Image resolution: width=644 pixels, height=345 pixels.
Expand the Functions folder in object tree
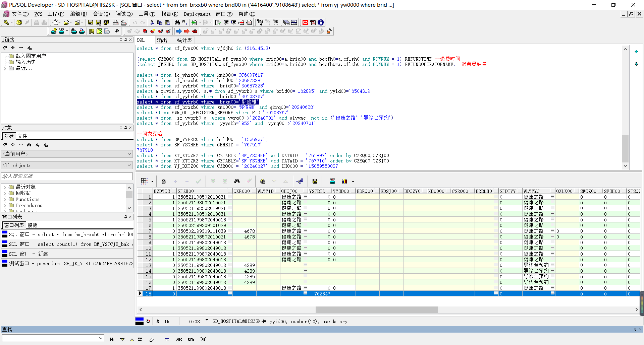pyautogui.click(x=5, y=200)
